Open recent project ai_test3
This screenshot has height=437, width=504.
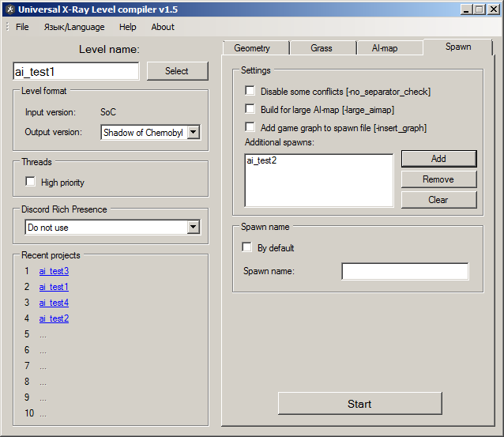(54, 271)
